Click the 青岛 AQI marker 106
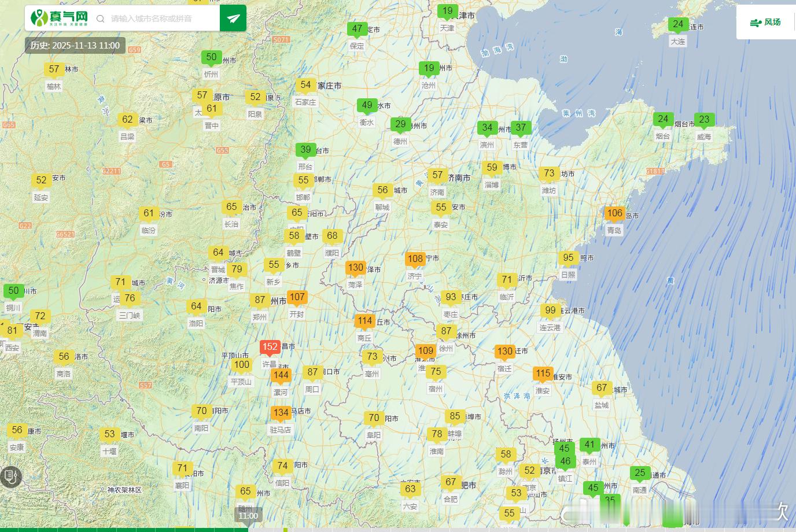 point(614,213)
